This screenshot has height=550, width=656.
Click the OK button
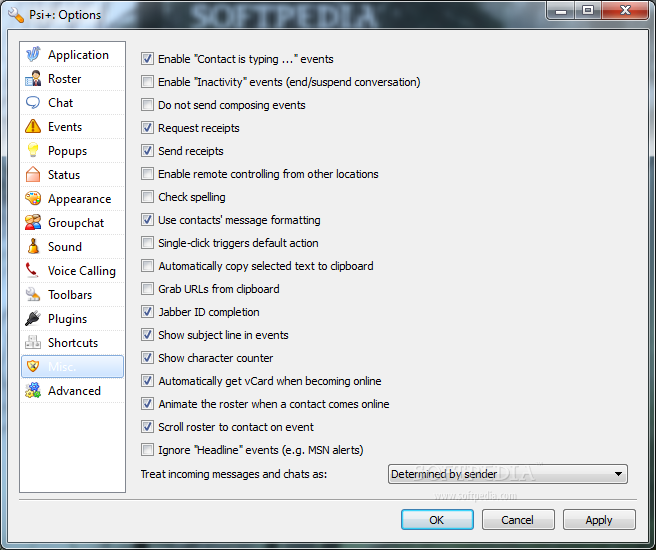click(x=437, y=520)
